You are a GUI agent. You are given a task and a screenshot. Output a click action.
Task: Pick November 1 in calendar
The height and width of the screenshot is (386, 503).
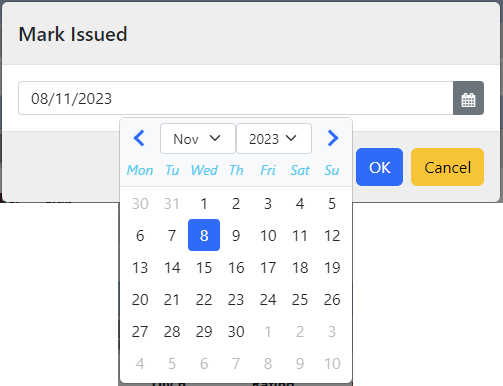click(204, 203)
